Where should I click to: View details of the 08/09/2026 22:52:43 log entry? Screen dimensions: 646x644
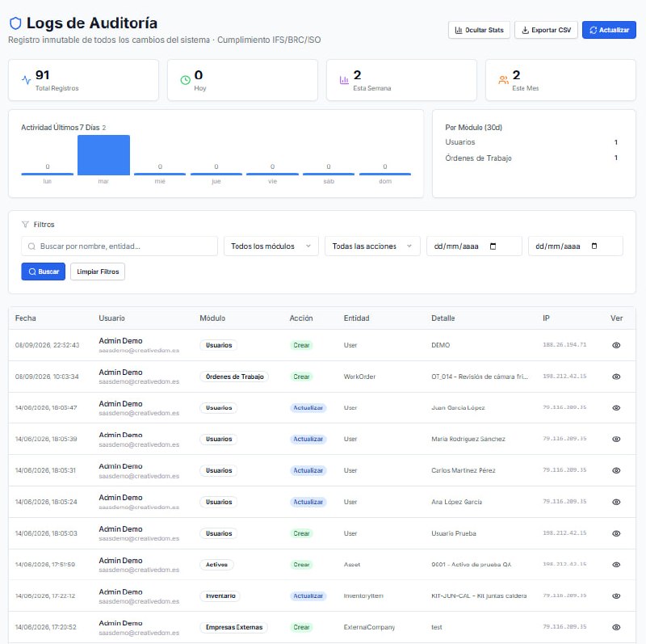coord(616,345)
